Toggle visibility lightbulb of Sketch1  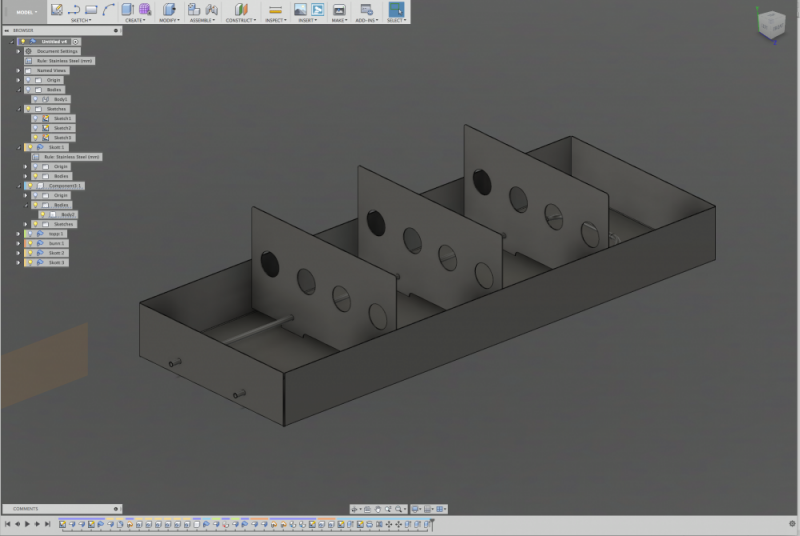click(36, 118)
